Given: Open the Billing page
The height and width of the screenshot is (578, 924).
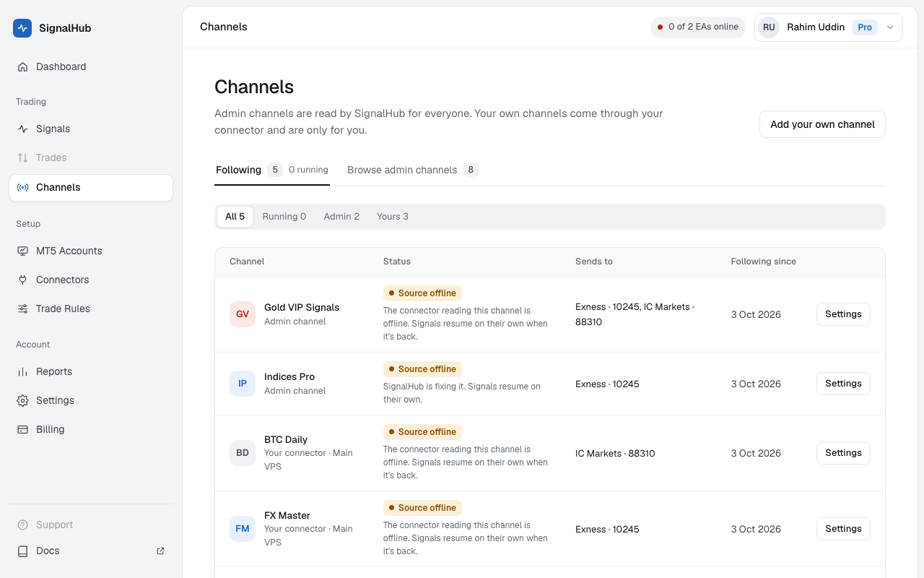Looking at the screenshot, I should [x=91, y=429].
